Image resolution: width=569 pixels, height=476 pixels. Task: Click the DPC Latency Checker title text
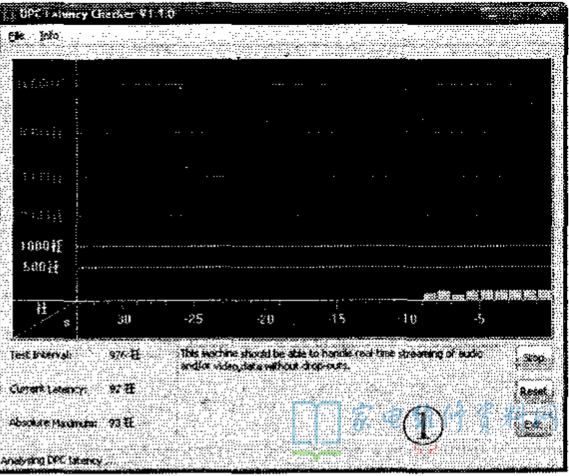coord(97,14)
